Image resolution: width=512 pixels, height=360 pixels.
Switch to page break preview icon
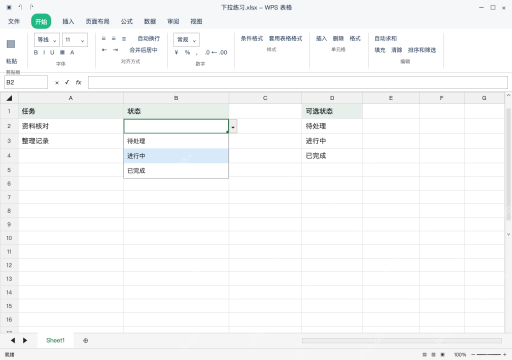point(443,355)
